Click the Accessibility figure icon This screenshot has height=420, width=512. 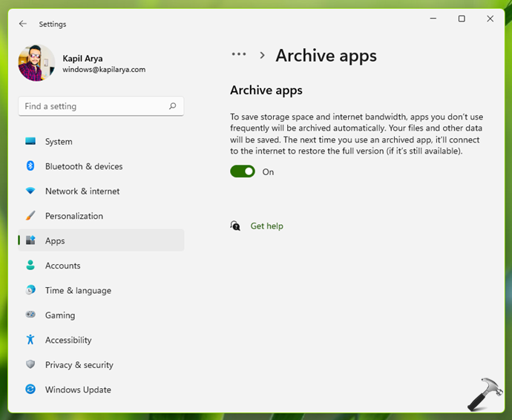(x=30, y=340)
